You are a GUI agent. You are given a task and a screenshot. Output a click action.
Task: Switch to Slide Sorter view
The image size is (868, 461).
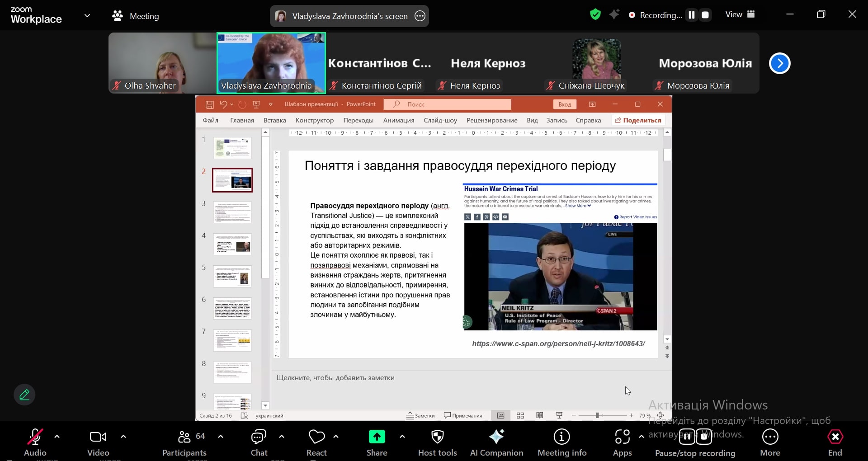(x=520, y=415)
